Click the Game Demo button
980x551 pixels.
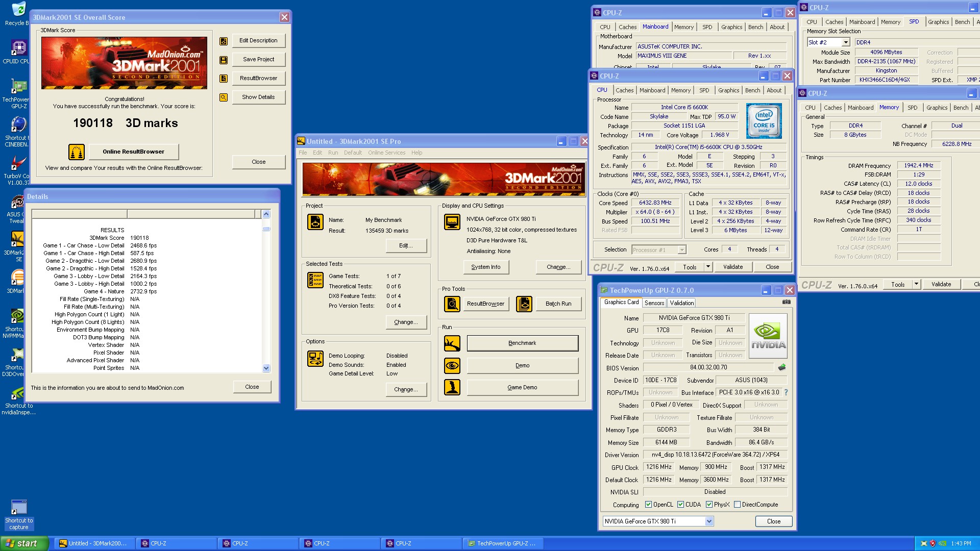(x=523, y=388)
